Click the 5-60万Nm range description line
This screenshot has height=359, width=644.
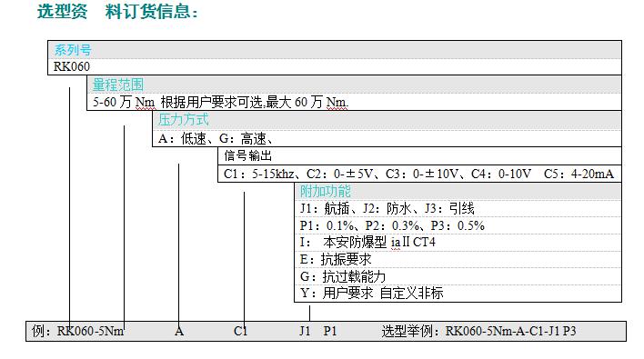click(220, 102)
